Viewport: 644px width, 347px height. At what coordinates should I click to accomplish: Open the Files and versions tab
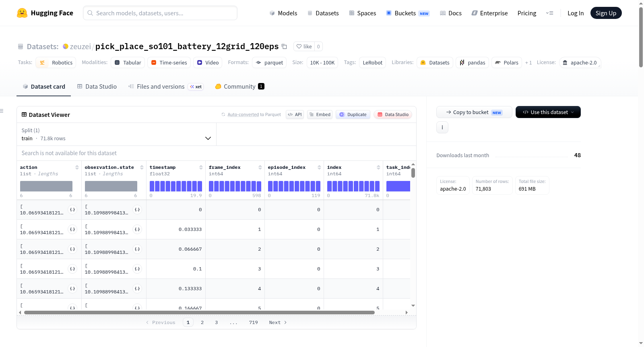click(x=165, y=87)
